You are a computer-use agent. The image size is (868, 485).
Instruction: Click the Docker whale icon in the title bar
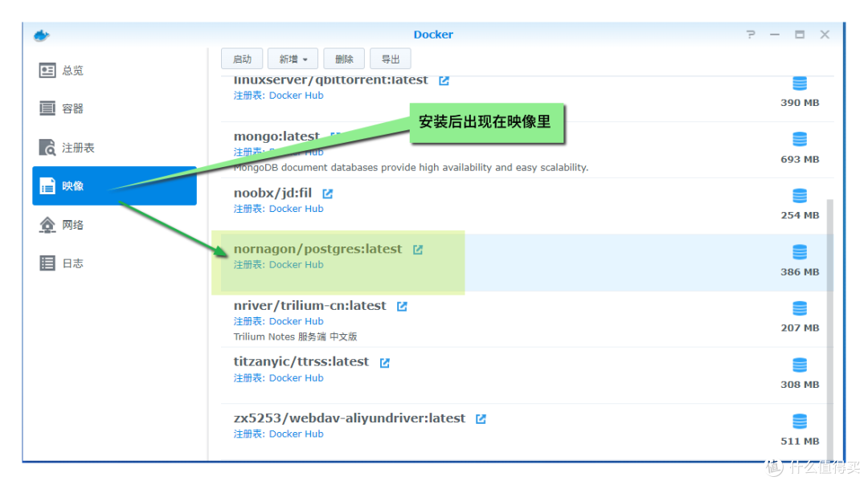(39, 35)
